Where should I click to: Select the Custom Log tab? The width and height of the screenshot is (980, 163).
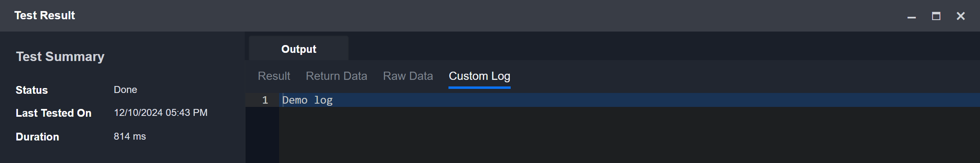coord(479,76)
